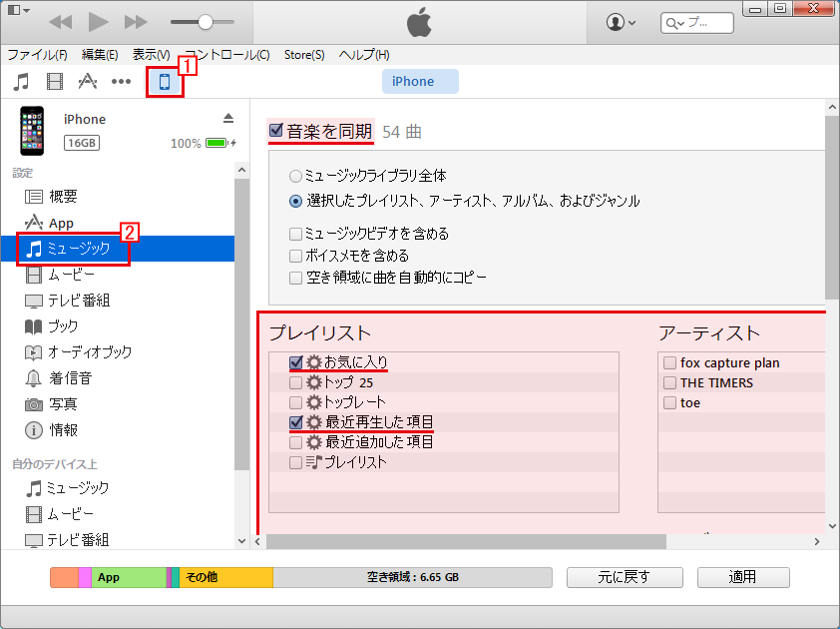Eject the iPhone with the eject icon
This screenshot has width=840, height=629.
pyautogui.click(x=228, y=118)
